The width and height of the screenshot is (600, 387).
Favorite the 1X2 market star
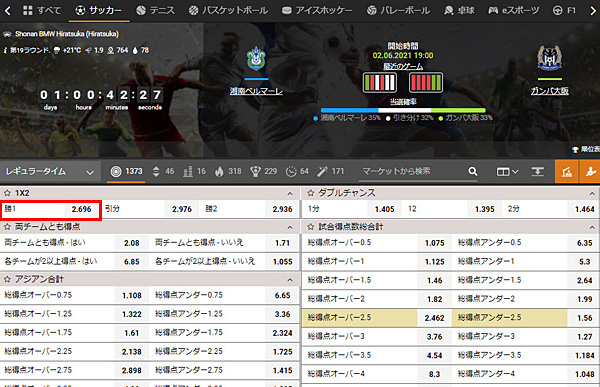[x=7, y=193]
